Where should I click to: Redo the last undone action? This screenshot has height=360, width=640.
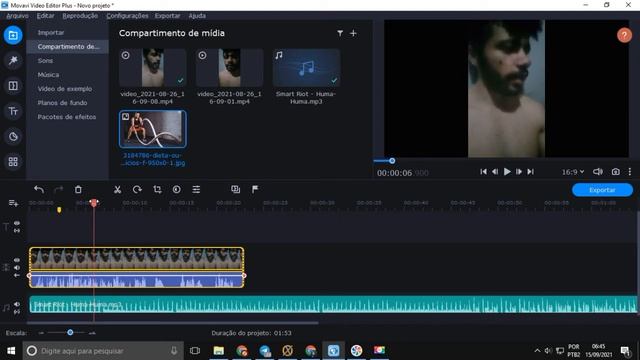click(x=59, y=189)
